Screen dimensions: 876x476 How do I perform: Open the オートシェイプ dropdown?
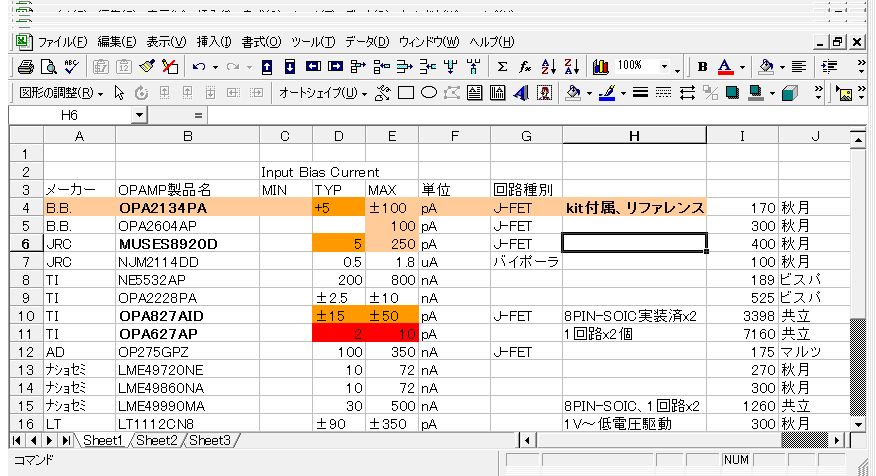coord(322,93)
